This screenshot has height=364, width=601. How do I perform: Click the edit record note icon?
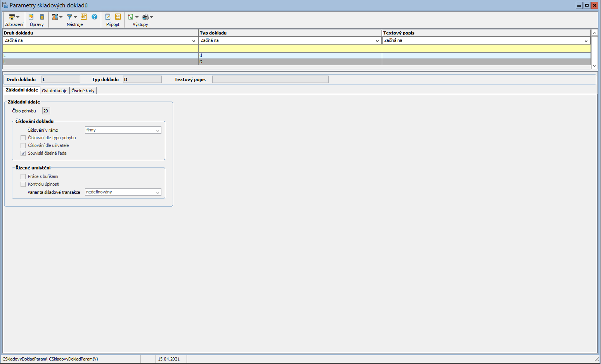[31, 17]
